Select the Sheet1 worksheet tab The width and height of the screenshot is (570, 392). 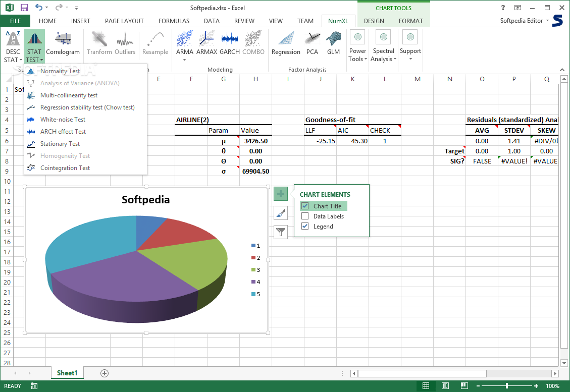point(67,373)
